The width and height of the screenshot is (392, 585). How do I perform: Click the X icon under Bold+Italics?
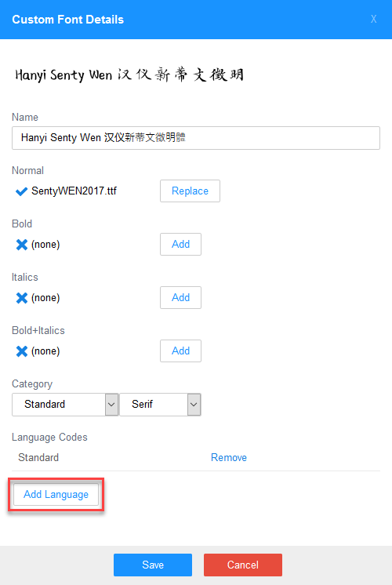[x=22, y=351]
